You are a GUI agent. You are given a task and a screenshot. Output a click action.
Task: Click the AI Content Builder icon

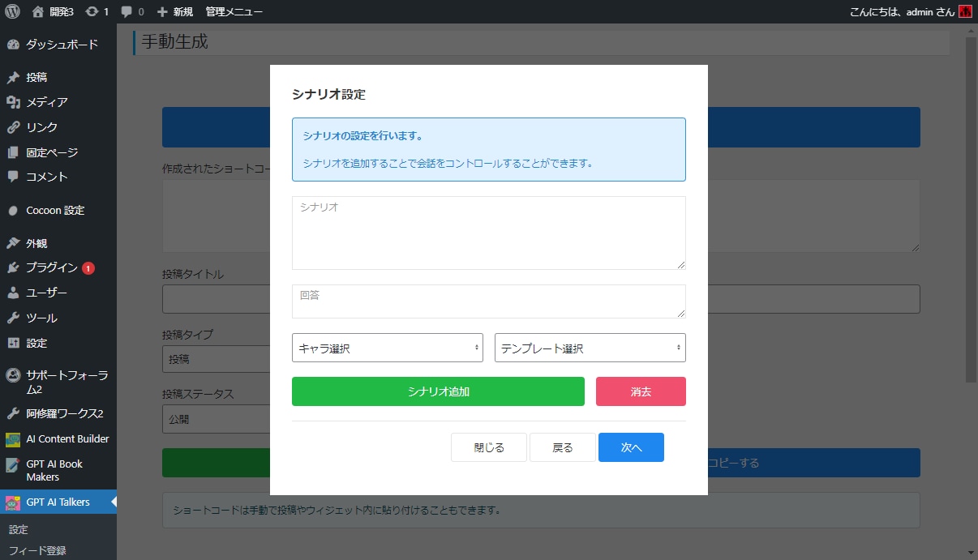click(x=13, y=439)
